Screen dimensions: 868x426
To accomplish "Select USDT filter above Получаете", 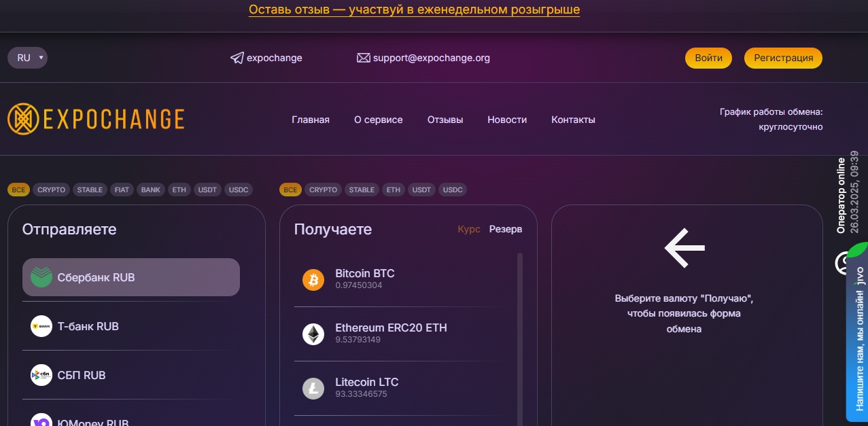I will (x=422, y=190).
